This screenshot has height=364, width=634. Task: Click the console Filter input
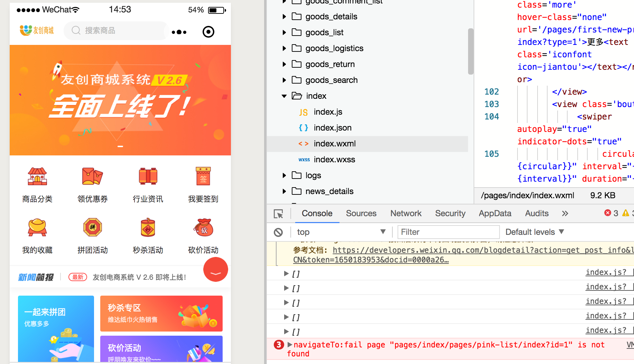tap(448, 232)
